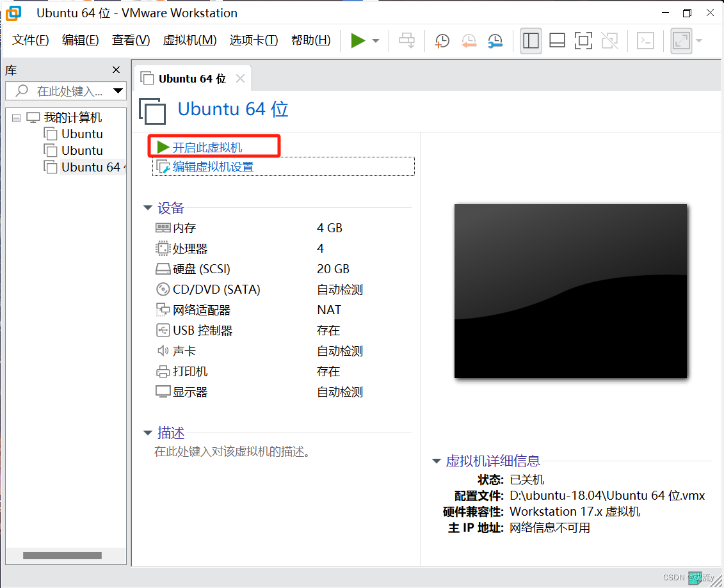This screenshot has height=588, width=724.
Task: Click the 20 GB disk size value
Action: click(x=333, y=269)
